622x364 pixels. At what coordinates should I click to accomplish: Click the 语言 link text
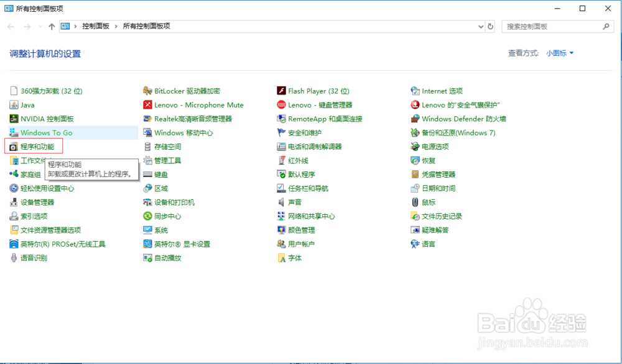point(429,244)
